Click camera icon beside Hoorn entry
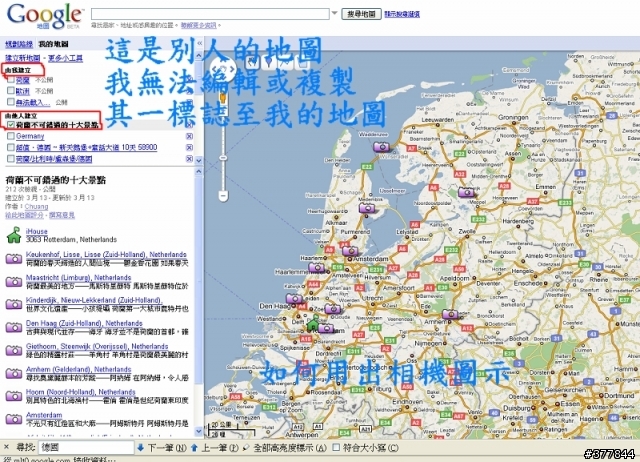640x462 pixels. 14,396
